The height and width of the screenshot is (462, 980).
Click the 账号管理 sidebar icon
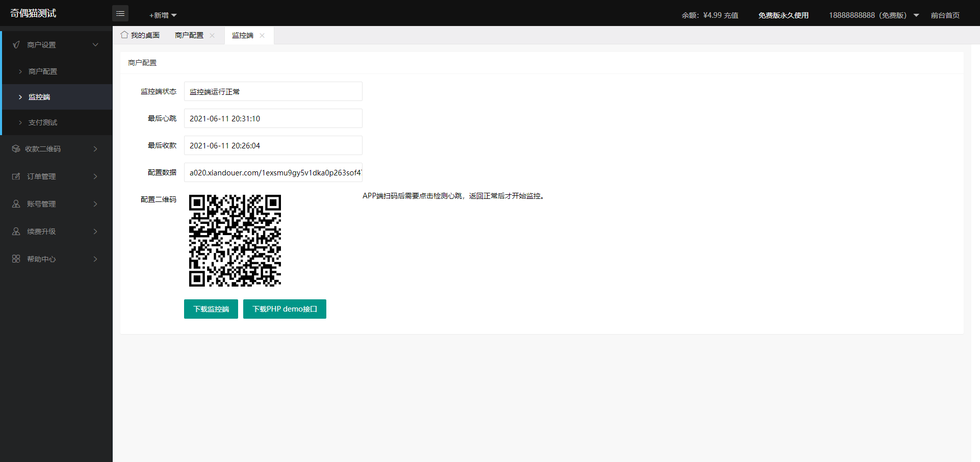pos(16,204)
